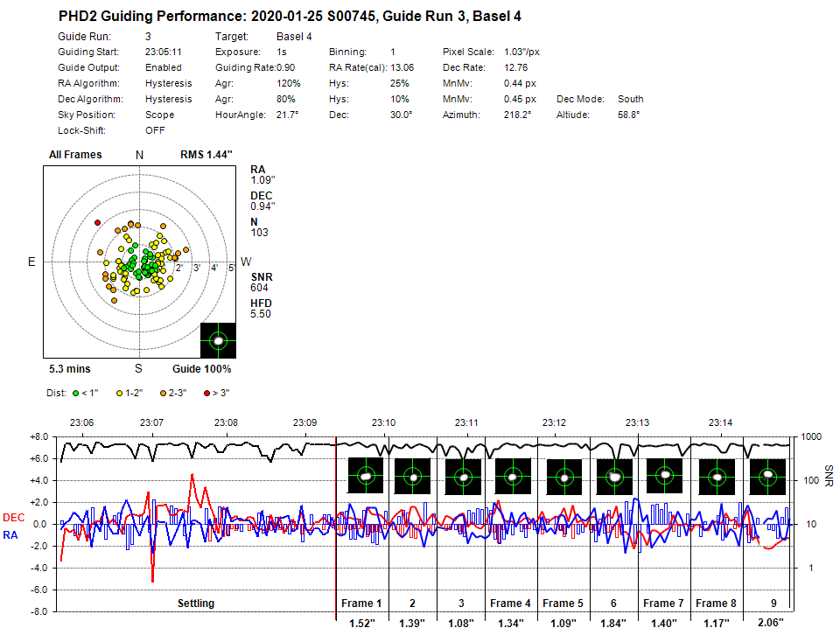Click the red outlier point in scatter plot

(x=97, y=223)
